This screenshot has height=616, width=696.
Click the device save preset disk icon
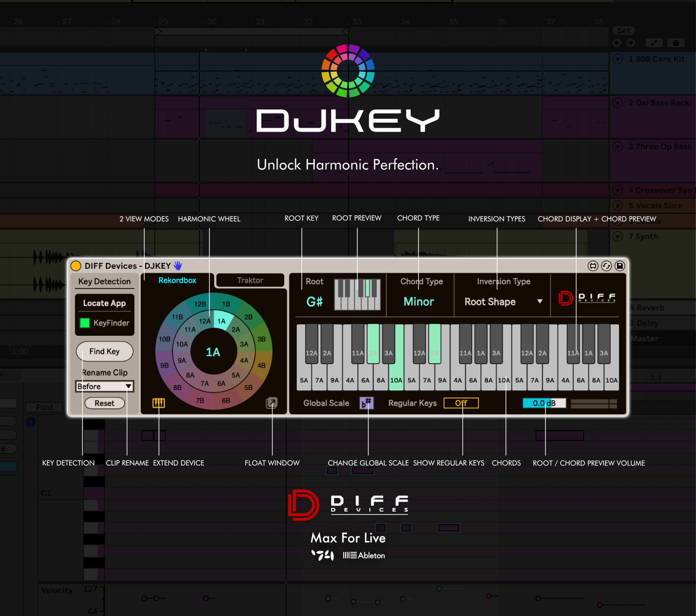pos(620,266)
